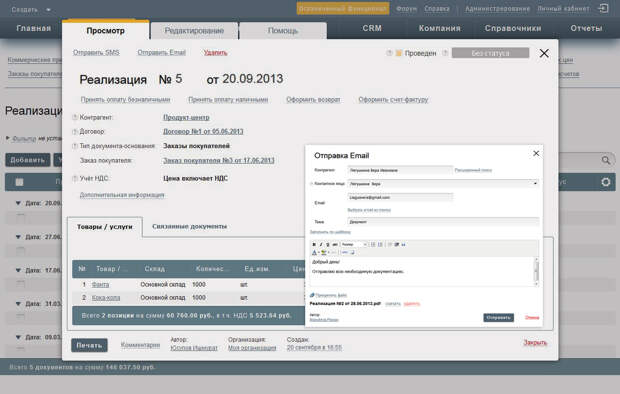
Task: Close the Отправка Email dialog
Action: (x=536, y=153)
